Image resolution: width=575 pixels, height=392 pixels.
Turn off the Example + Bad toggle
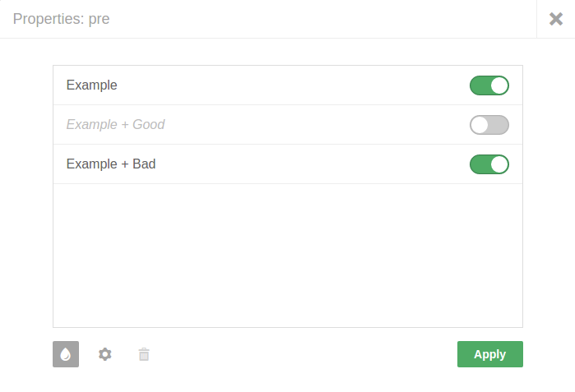click(x=489, y=164)
